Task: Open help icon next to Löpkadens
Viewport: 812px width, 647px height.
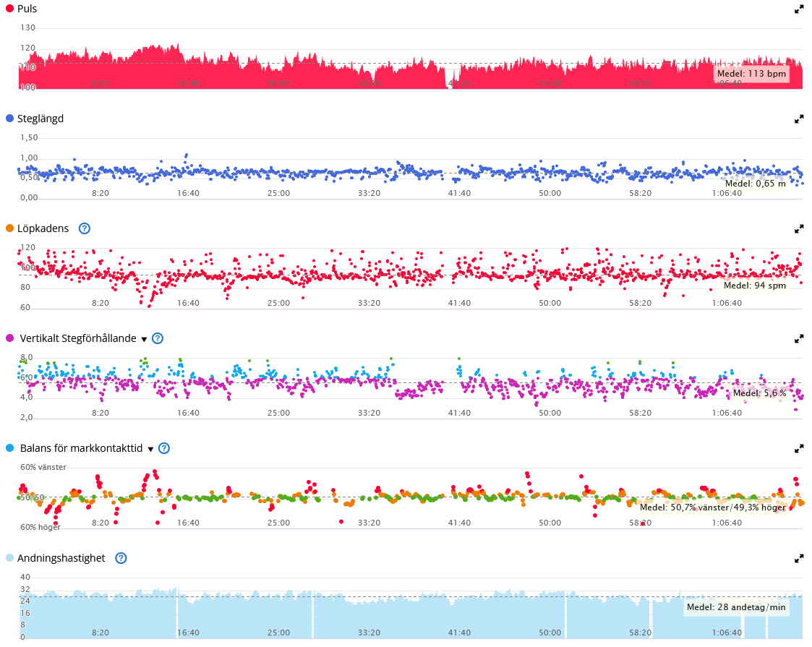Action: pos(85,228)
